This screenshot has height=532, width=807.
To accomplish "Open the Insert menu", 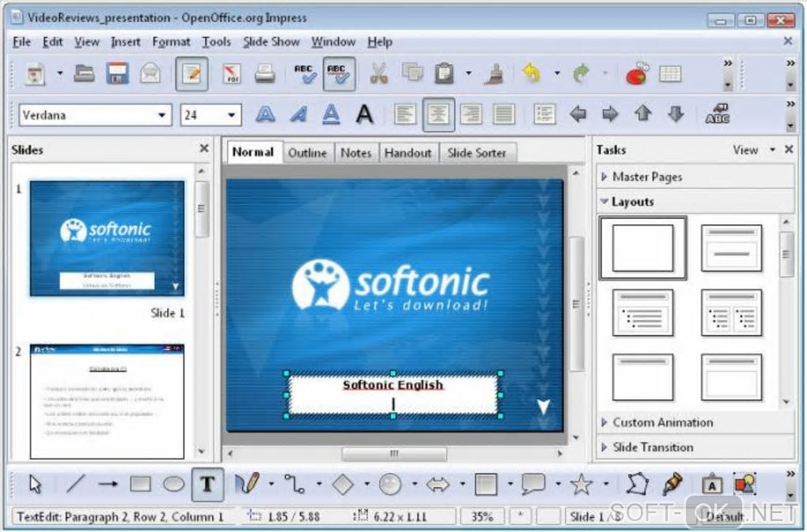I will 126,42.
